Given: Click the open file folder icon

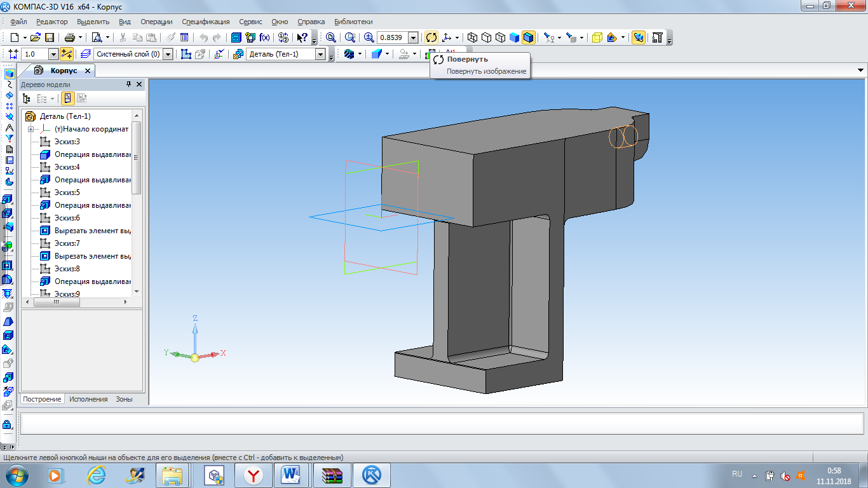Looking at the screenshot, I should coord(35,37).
